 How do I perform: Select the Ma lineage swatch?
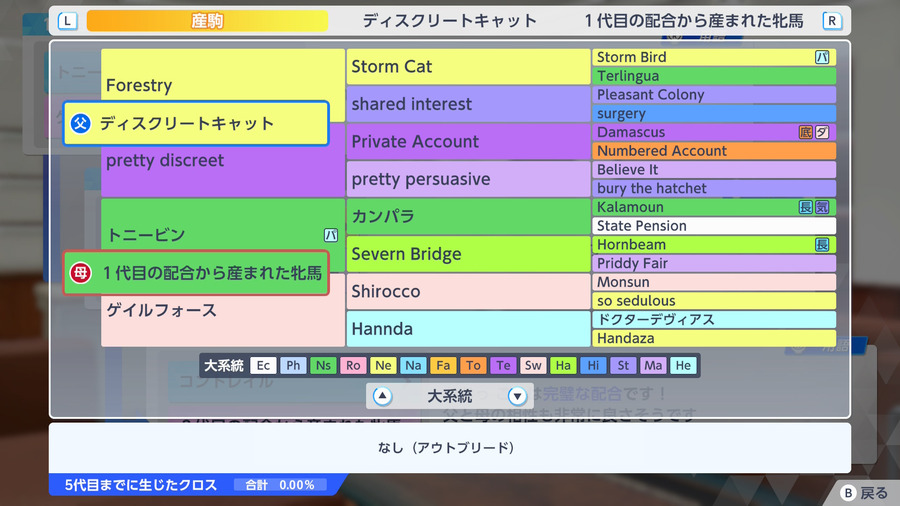(653, 365)
